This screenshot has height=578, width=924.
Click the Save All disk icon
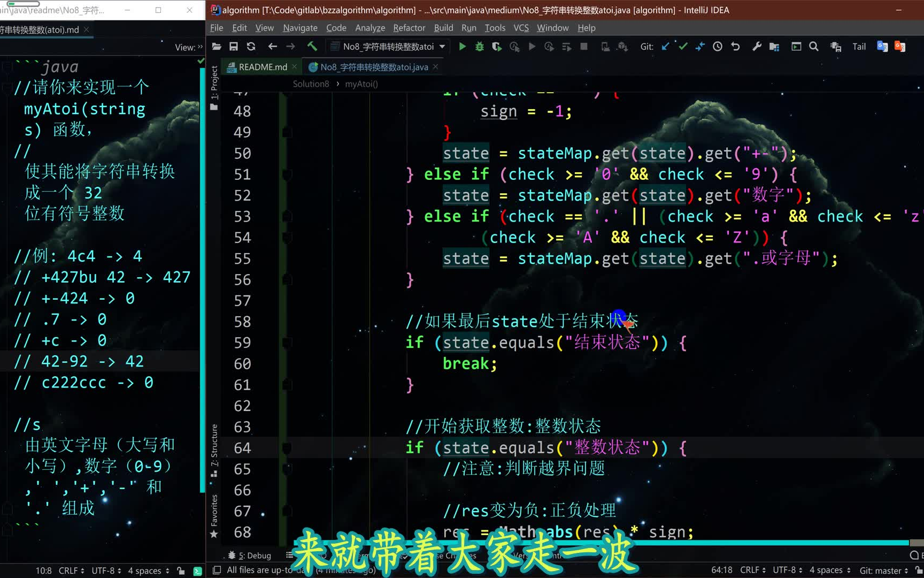pyautogui.click(x=234, y=47)
